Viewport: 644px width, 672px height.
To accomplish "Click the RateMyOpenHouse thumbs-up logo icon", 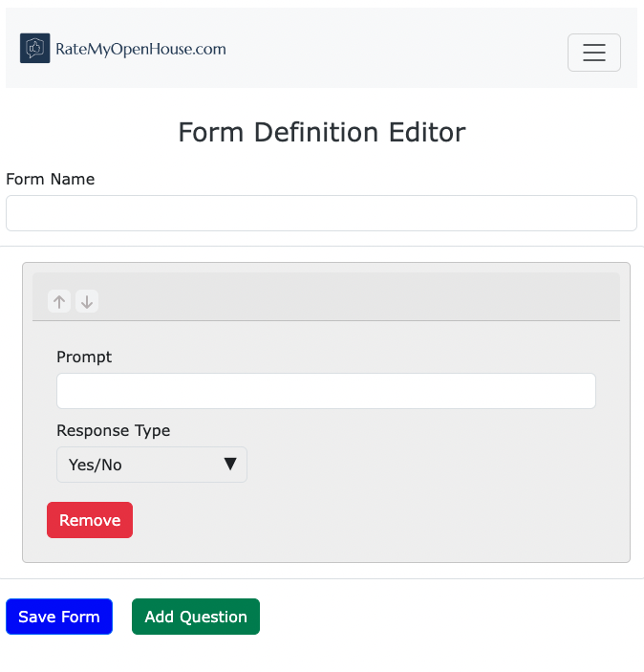I will tap(34, 48).
